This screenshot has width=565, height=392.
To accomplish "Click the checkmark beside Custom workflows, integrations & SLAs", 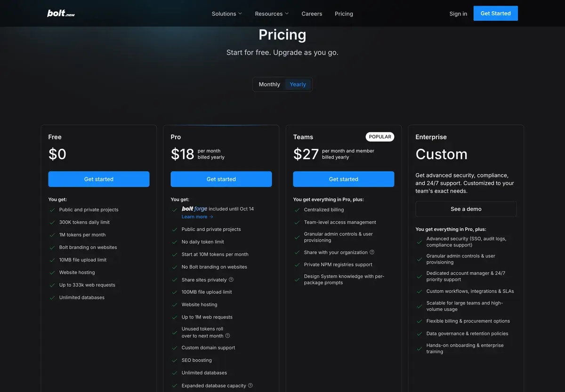I will coord(420,291).
